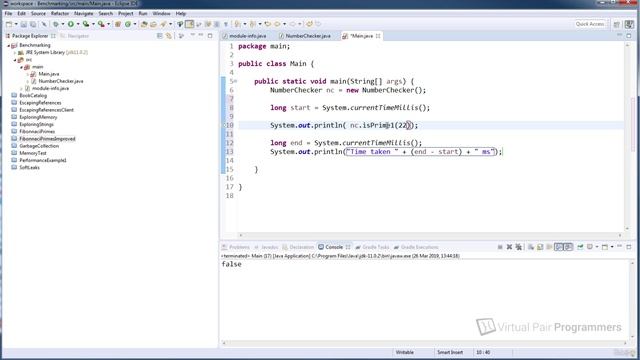Select BookCatalog project in explorer
The image size is (640, 360).
point(33,96)
